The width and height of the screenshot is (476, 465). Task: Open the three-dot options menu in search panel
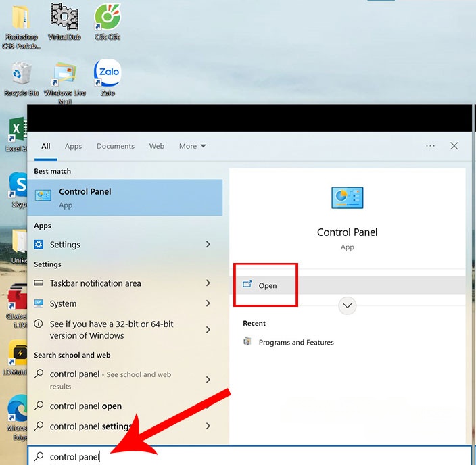[x=430, y=146]
